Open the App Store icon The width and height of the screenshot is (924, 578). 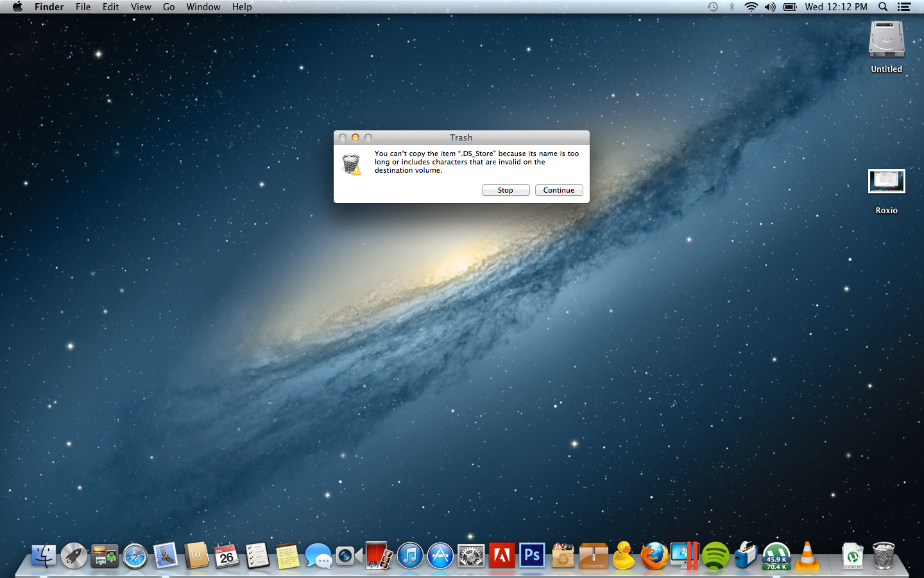click(440, 556)
